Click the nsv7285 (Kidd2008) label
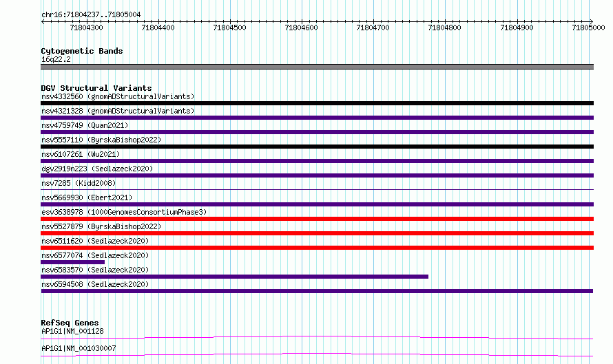The height and width of the screenshot is (364, 613). pyautogui.click(x=79, y=183)
